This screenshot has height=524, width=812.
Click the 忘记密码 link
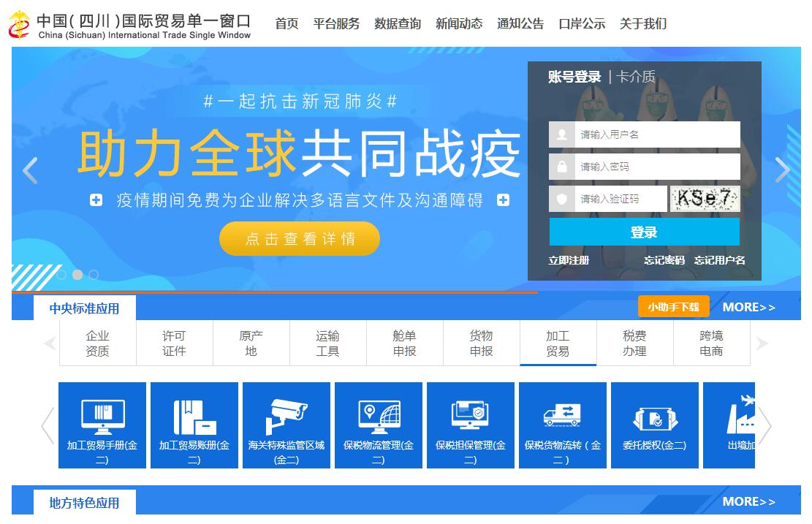coord(664,260)
